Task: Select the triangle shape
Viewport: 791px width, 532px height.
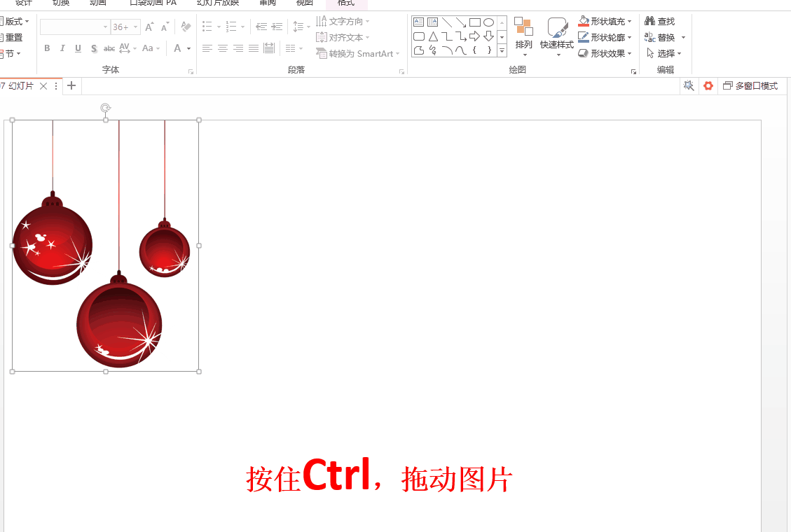Action: point(433,36)
